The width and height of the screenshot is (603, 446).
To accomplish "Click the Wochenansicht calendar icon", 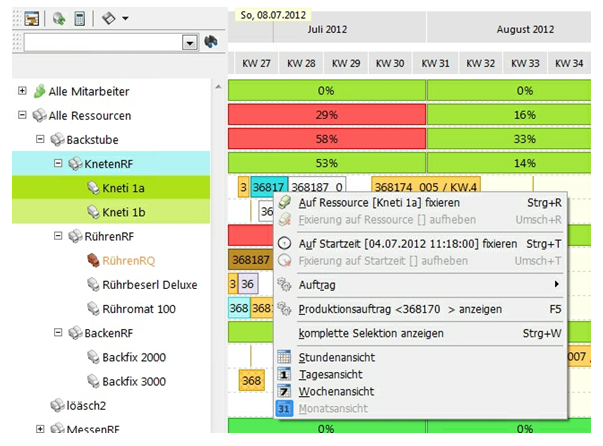I will (283, 390).
